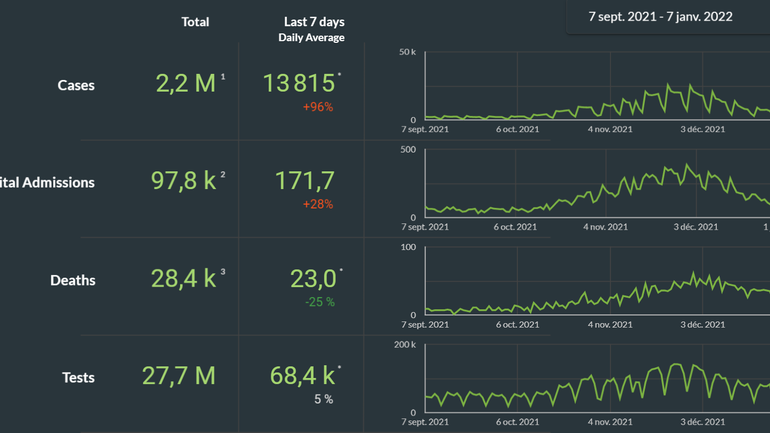Click the Total column header
The image size is (770, 433).
(x=195, y=22)
